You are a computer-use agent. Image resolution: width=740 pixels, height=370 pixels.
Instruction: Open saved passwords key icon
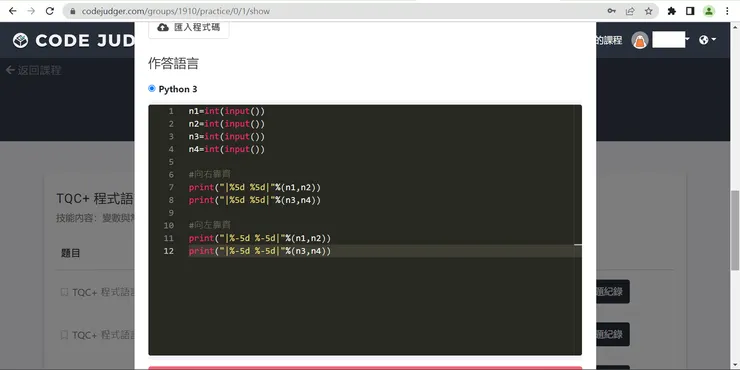click(x=612, y=11)
